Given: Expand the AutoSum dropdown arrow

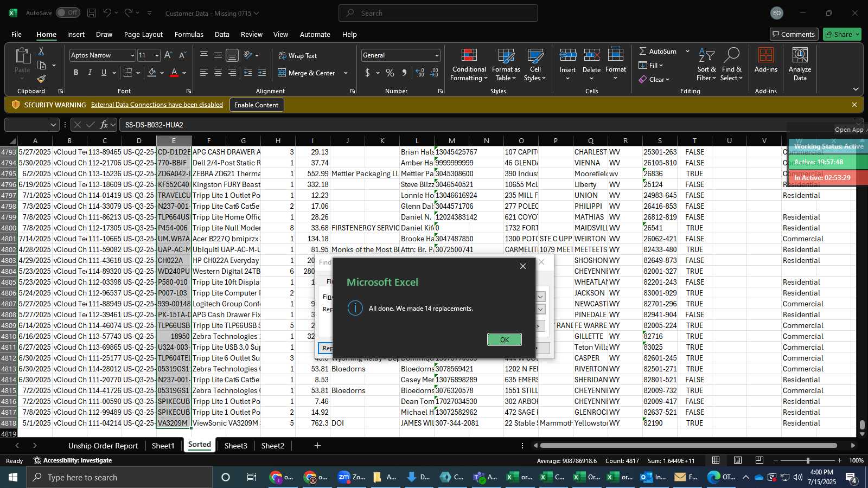Looking at the screenshot, I should [x=687, y=51].
